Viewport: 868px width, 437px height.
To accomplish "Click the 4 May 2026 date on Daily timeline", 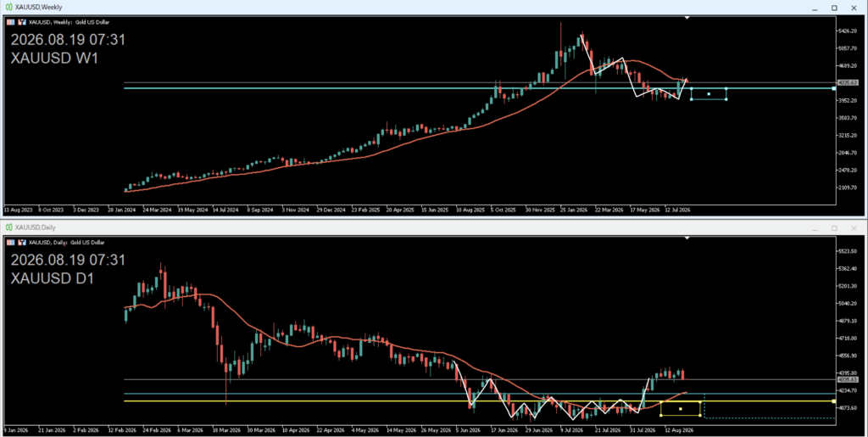I will [x=366, y=430].
